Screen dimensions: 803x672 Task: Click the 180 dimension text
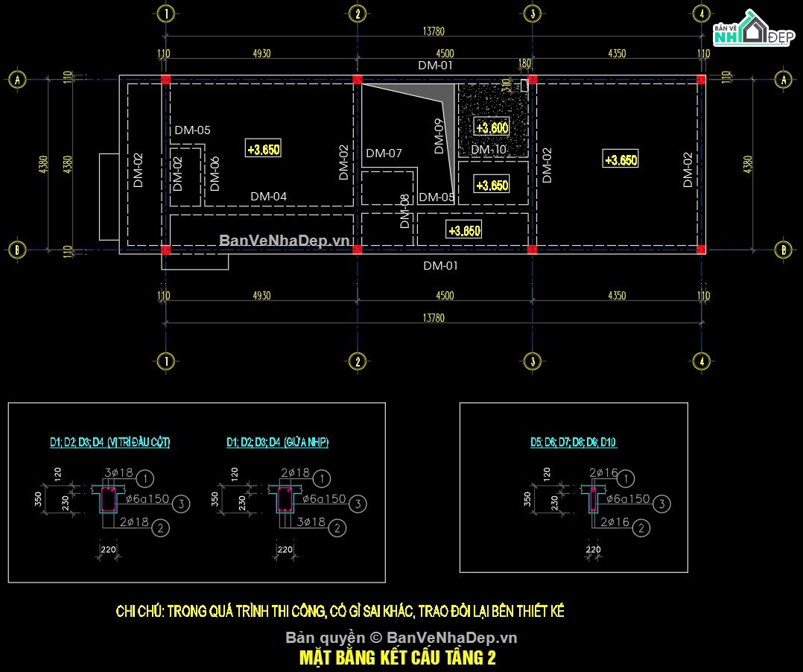(x=525, y=63)
